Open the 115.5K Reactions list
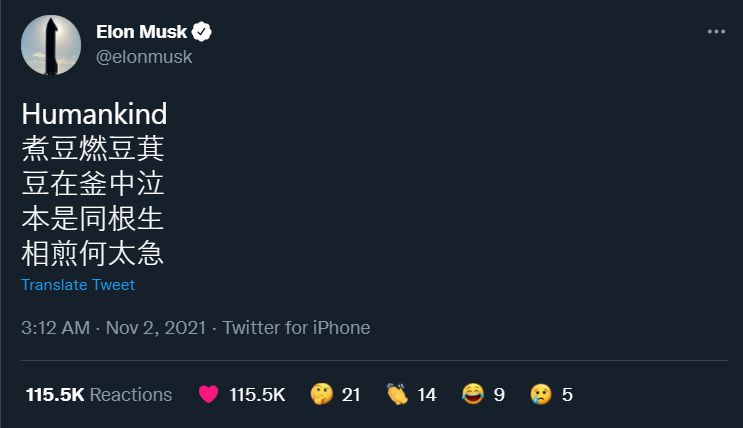Screen dimensions: 743x428 (99, 395)
